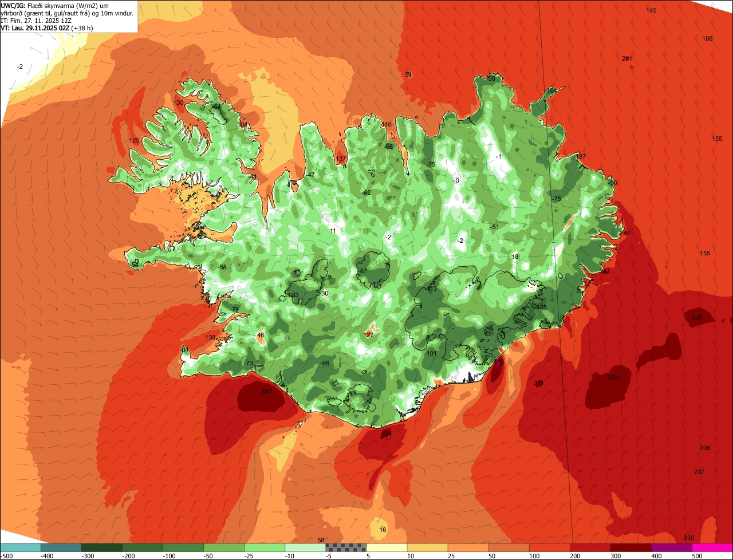Click the value '324' south of Iceland

pos(387,434)
